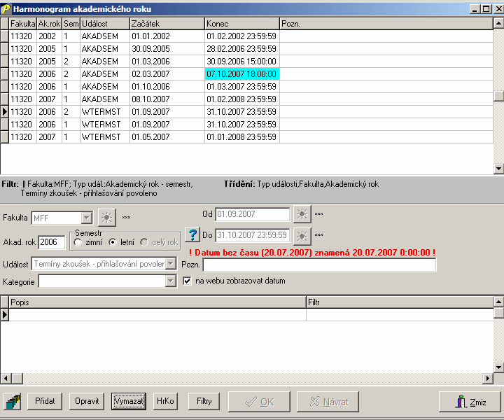
Task: Select the letní semester radio button
Action: click(113, 242)
